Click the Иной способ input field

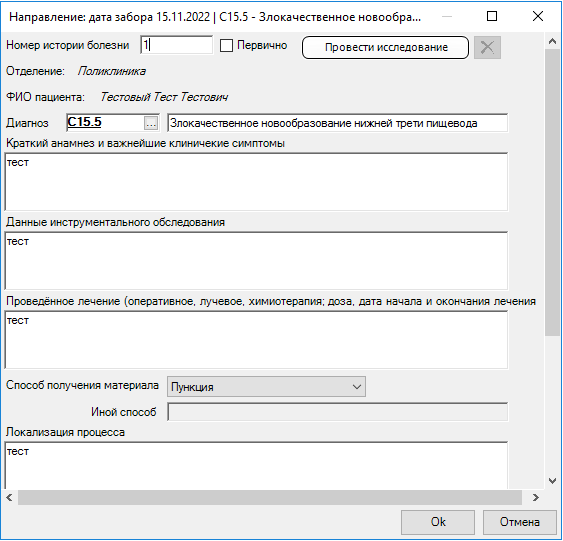tap(338, 412)
